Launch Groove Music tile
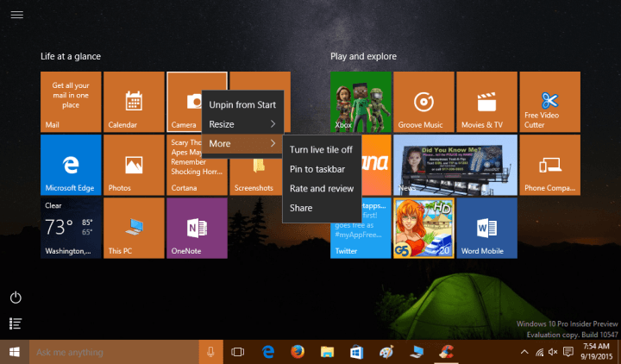 [423, 102]
